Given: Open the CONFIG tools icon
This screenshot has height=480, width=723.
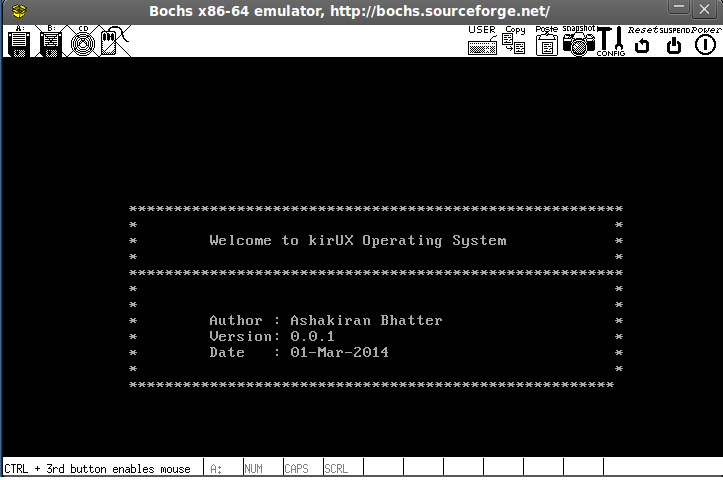Looking at the screenshot, I should [x=610, y=41].
